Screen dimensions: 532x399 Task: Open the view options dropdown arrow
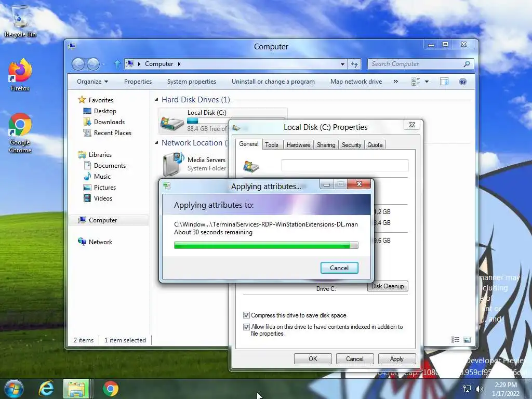[x=427, y=82]
